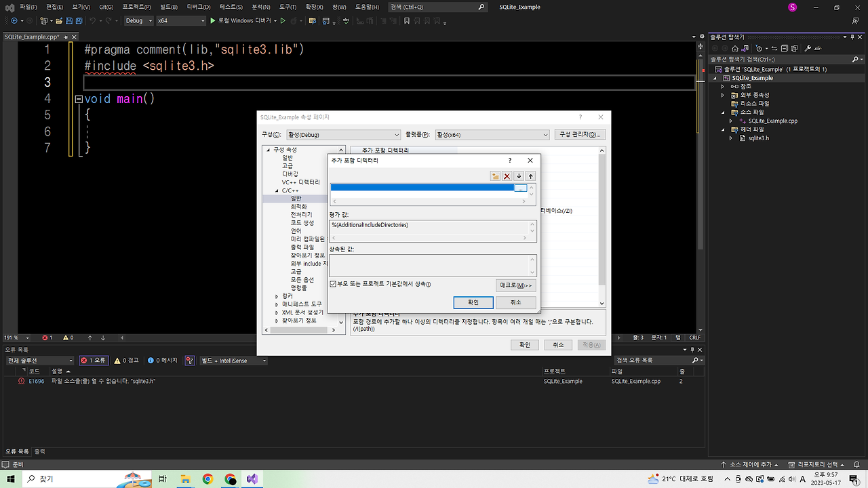Click the new project toolbar icon
The width and height of the screenshot is (868, 488).
[45, 21]
